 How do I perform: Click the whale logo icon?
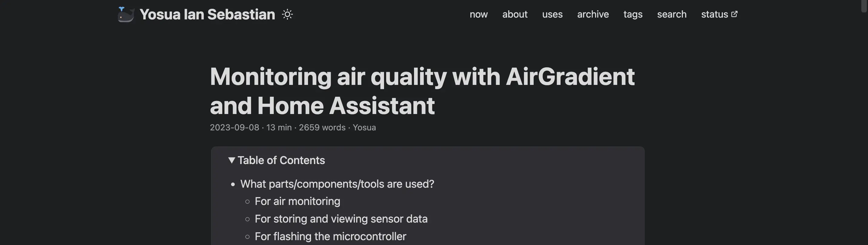coord(126,15)
